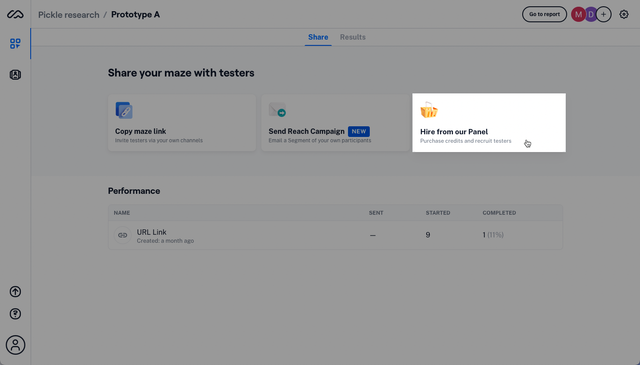Click the Completed column header

(x=499, y=213)
